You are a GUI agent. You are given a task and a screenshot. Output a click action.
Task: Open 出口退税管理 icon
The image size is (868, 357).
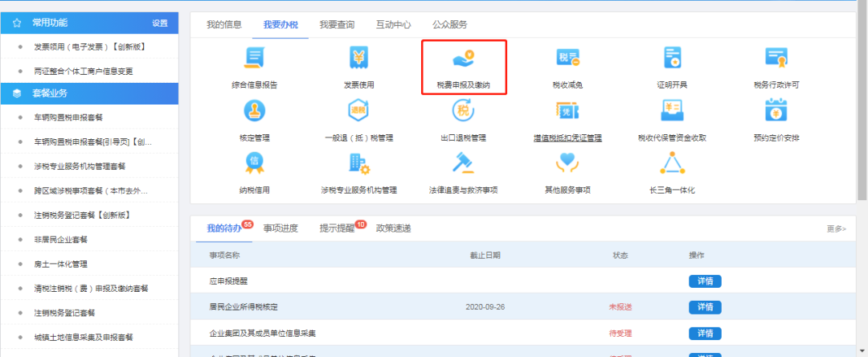[x=464, y=111]
